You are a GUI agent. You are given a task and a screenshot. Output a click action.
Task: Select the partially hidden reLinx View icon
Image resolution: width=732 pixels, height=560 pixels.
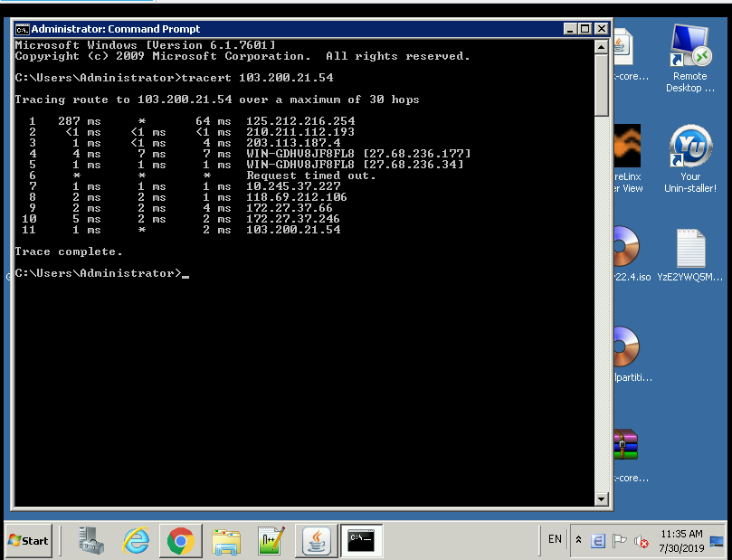point(628,158)
